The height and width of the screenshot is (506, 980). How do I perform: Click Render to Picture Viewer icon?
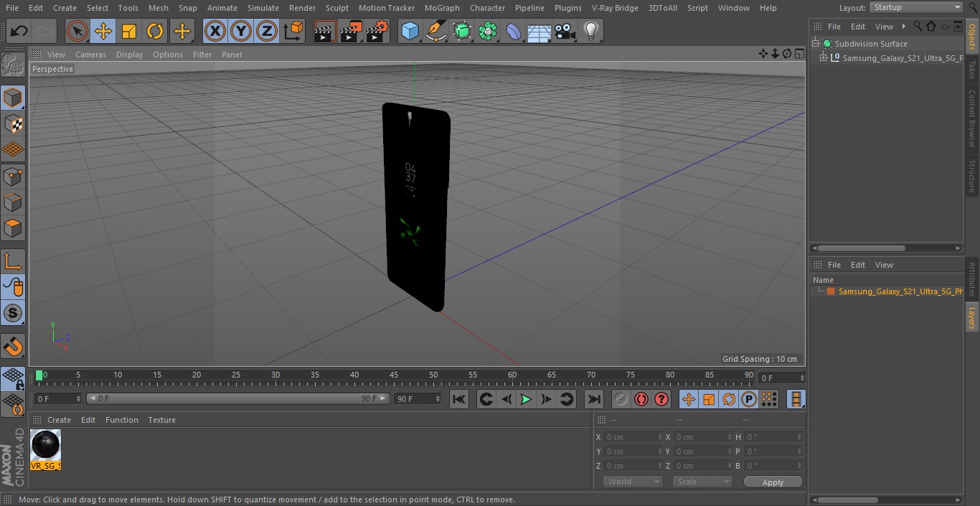pos(351,31)
